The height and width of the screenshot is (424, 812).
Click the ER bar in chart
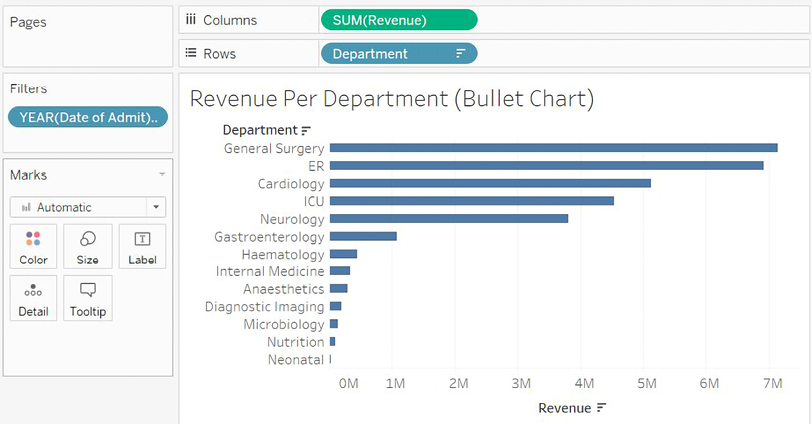(x=546, y=166)
